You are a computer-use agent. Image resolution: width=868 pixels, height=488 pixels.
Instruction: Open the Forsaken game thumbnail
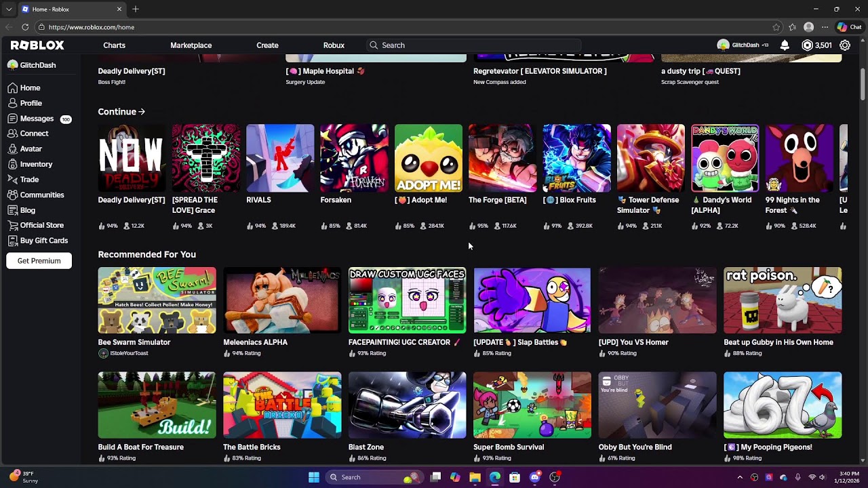point(354,158)
